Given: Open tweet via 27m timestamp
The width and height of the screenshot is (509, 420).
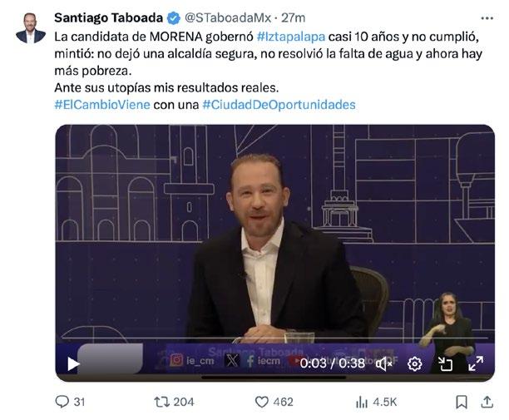Looking at the screenshot, I should pyautogui.click(x=293, y=17).
